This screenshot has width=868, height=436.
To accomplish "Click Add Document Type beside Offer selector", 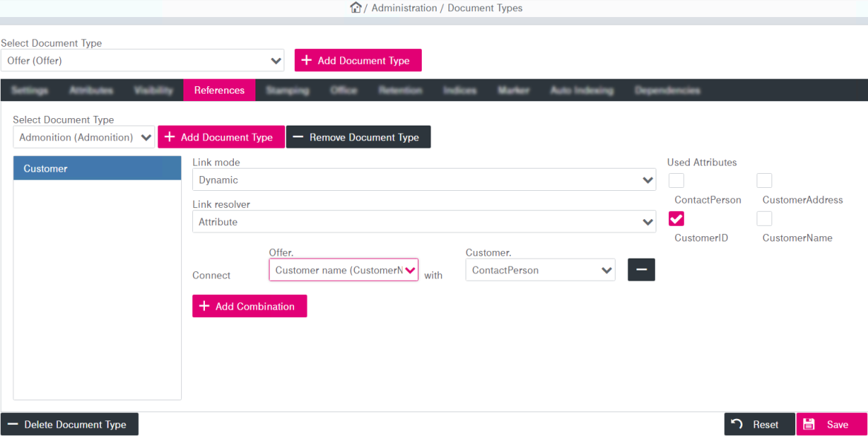I will coord(358,60).
